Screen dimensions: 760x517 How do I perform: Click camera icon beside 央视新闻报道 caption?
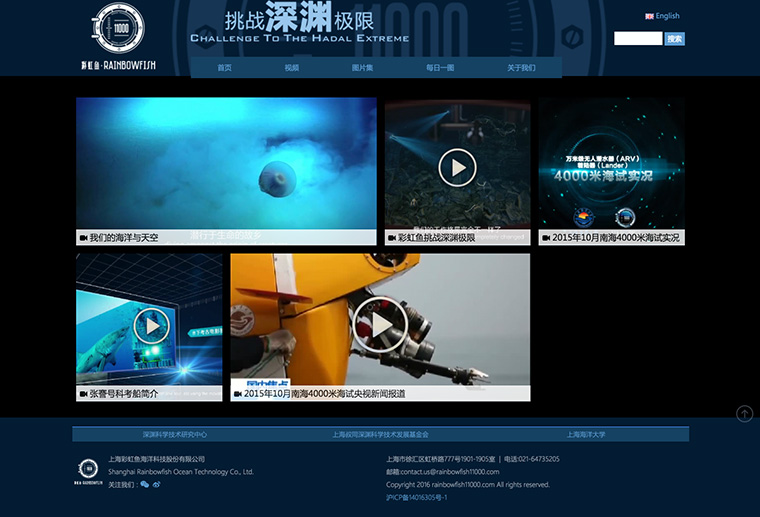(x=238, y=394)
